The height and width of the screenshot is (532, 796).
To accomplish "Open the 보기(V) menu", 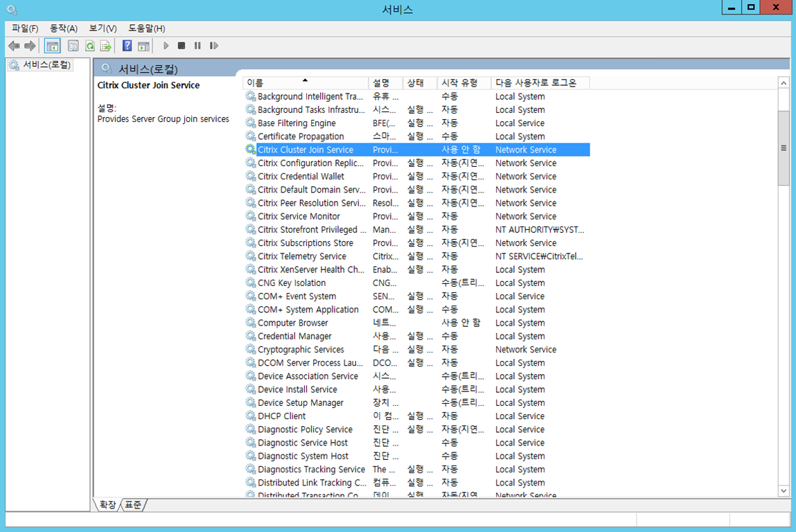I will pos(103,28).
